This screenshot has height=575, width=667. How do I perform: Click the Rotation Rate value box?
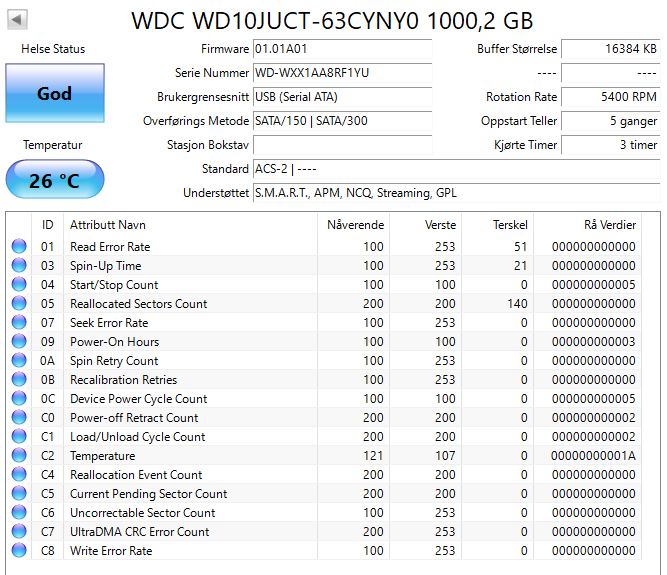(610, 97)
